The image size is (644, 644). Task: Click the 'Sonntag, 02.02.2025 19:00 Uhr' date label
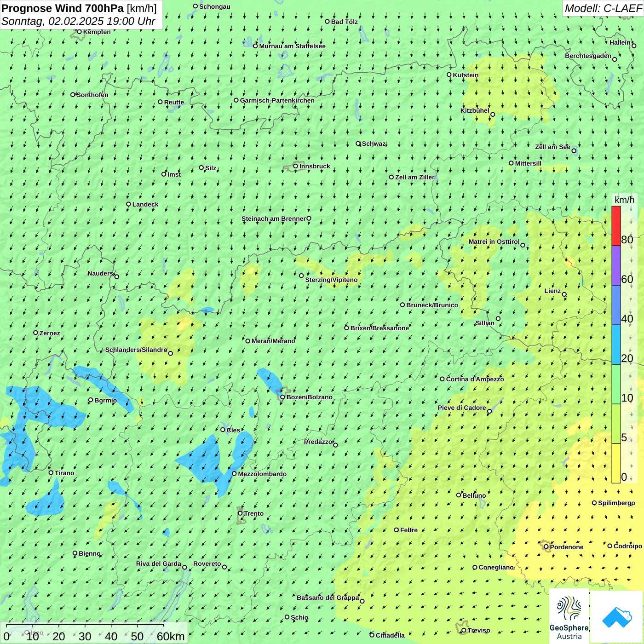point(78,21)
